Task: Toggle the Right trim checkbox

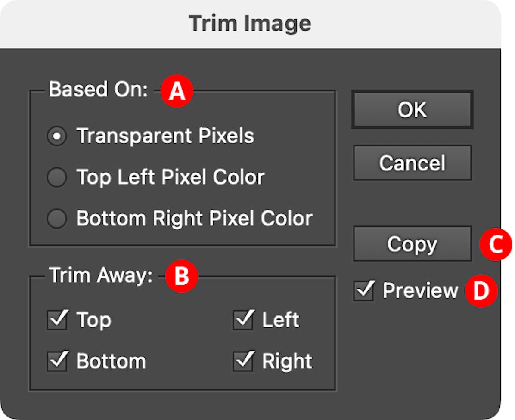Action: pos(243,361)
